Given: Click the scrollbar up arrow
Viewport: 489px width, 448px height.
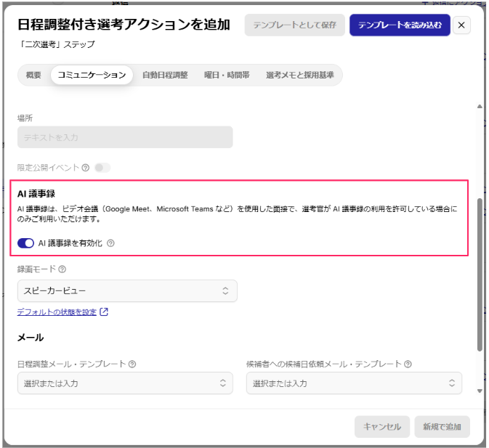Looking at the screenshot, I should click(480, 107).
